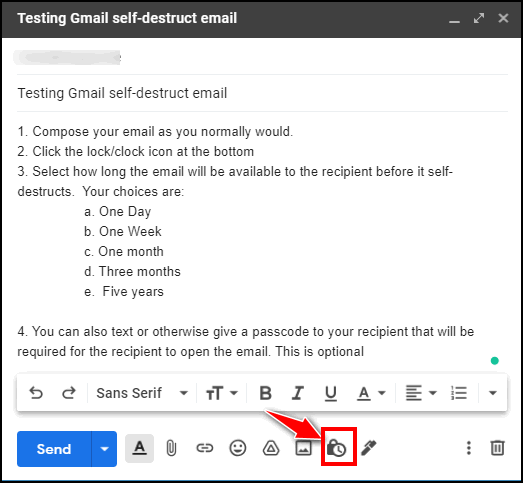Image resolution: width=523 pixels, height=483 pixels.
Task: Click the text 'd. Three months'
Action: click(132, 272)
